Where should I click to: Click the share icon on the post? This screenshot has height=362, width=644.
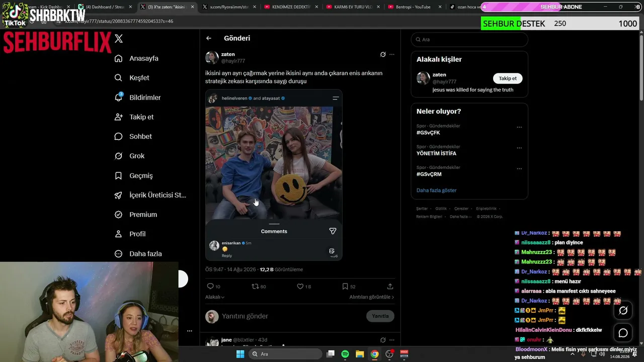coord(390,286)
